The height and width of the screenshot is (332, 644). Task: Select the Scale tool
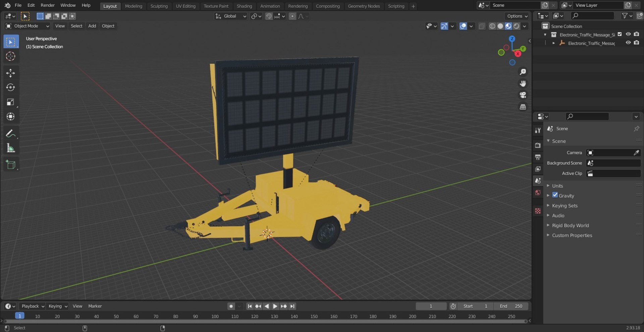coord(10,102)
